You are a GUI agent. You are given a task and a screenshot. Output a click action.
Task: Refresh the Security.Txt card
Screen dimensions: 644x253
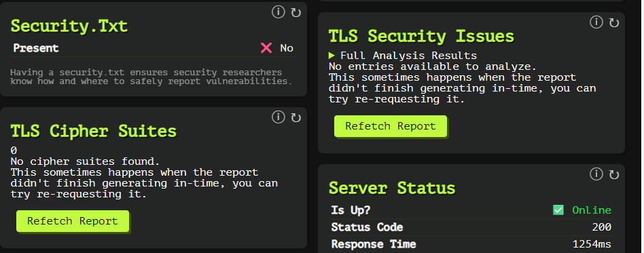296,13
